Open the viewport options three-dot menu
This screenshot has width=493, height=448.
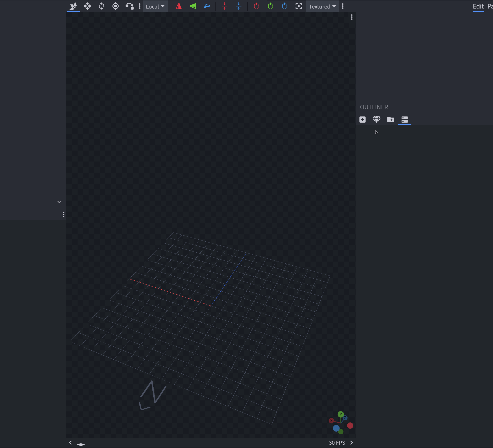coord(352,17)
